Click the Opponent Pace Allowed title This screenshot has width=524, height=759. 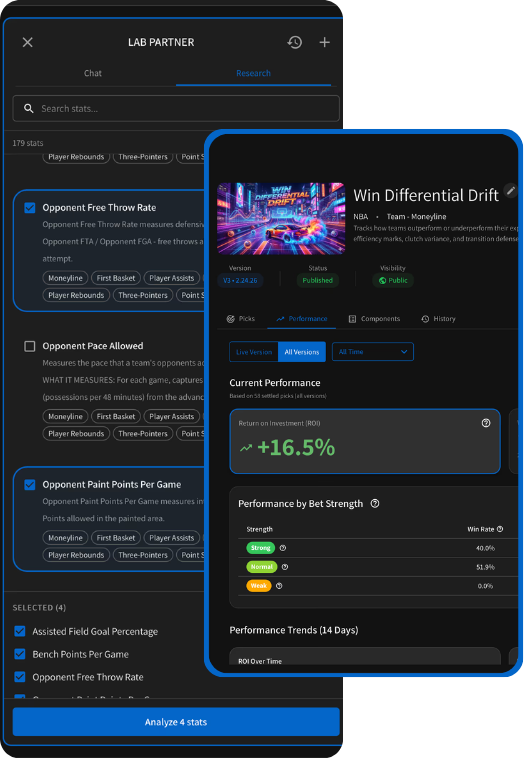click(x=93, y=346)
